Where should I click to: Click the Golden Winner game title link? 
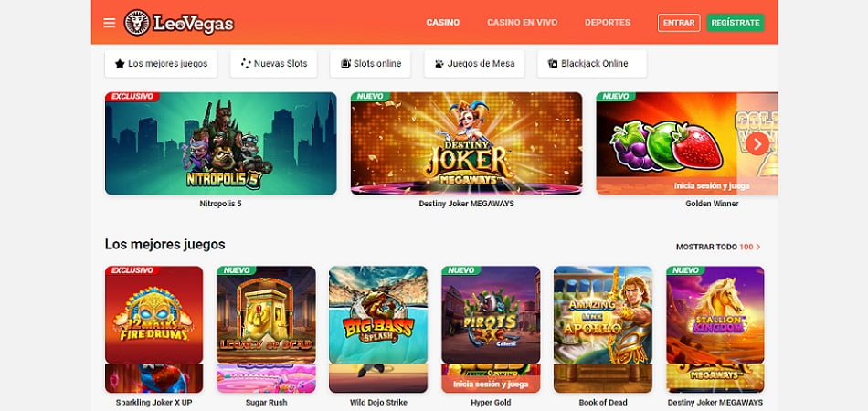(712, 204)
